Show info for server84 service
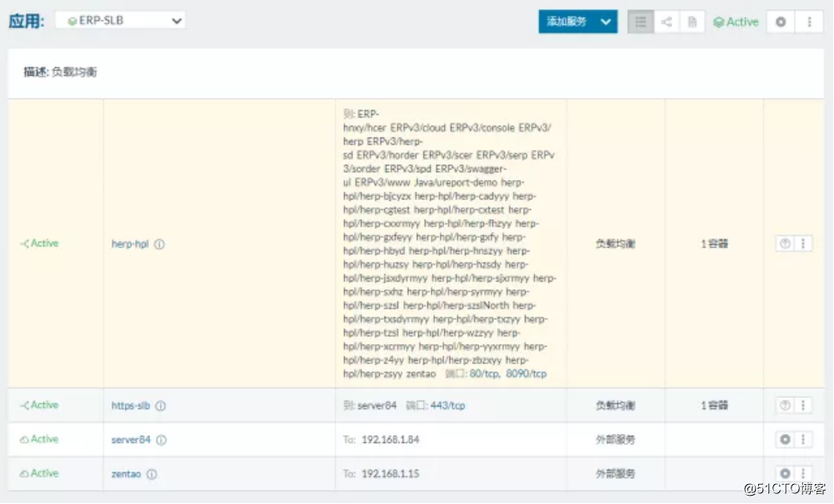 162,440
